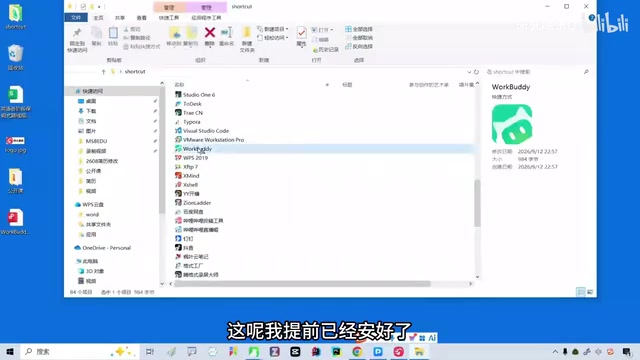Switch to the View ribbon tab
640x360 pixels.
point(141,18)
